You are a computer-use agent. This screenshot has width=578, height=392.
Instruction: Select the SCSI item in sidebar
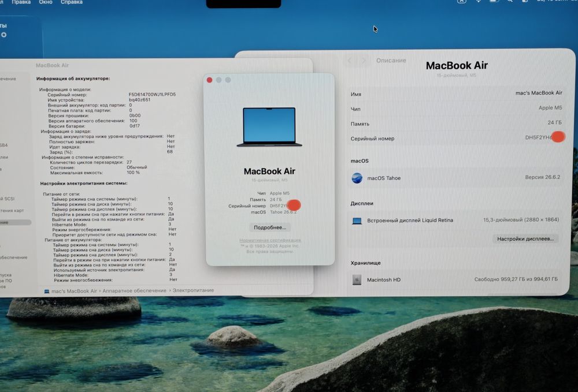coord(8,199)
